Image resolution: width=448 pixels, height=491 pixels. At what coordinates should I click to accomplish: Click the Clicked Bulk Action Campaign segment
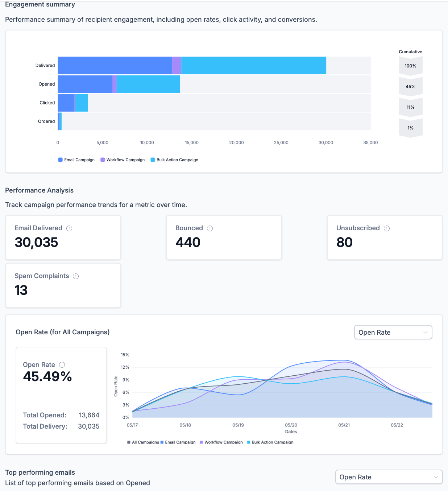tap(82, 103)
